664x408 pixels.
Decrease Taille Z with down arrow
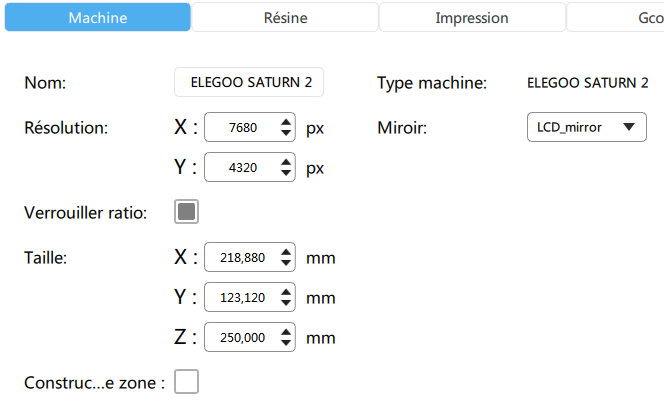click(286, 343)
